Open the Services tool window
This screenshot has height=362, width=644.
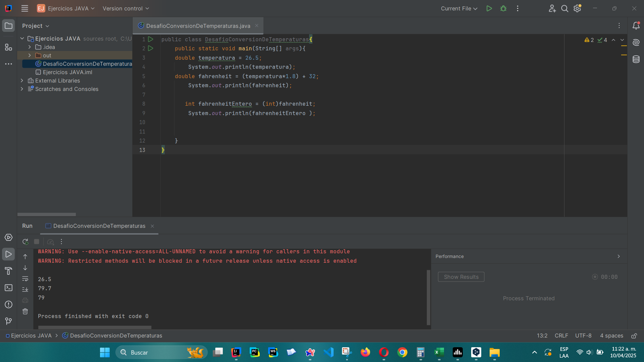(8, 238)
